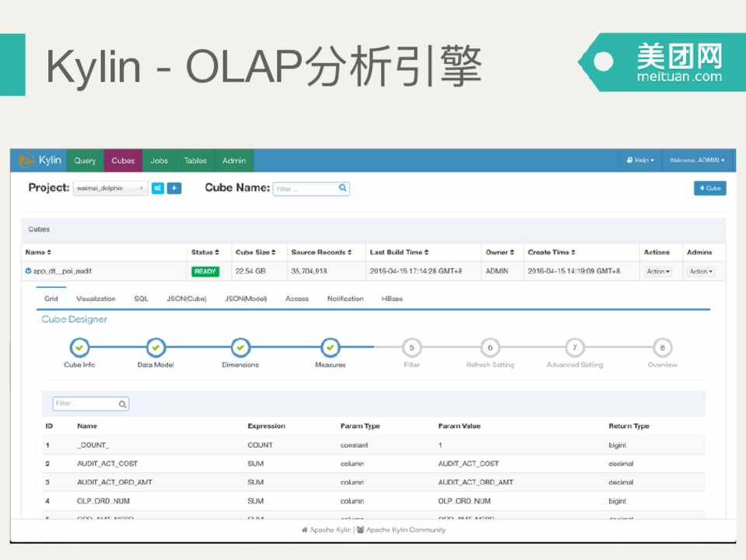Click the + Cube button
The image size is (746, 560).
(709, 188)
